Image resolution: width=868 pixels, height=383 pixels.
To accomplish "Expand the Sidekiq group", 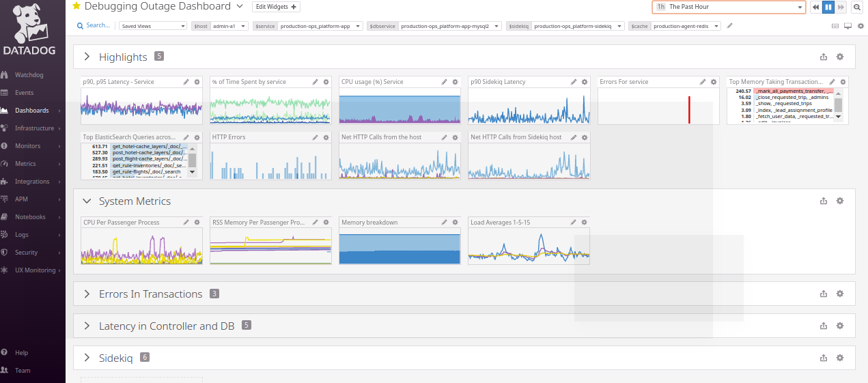I will (x=87, y=358).
